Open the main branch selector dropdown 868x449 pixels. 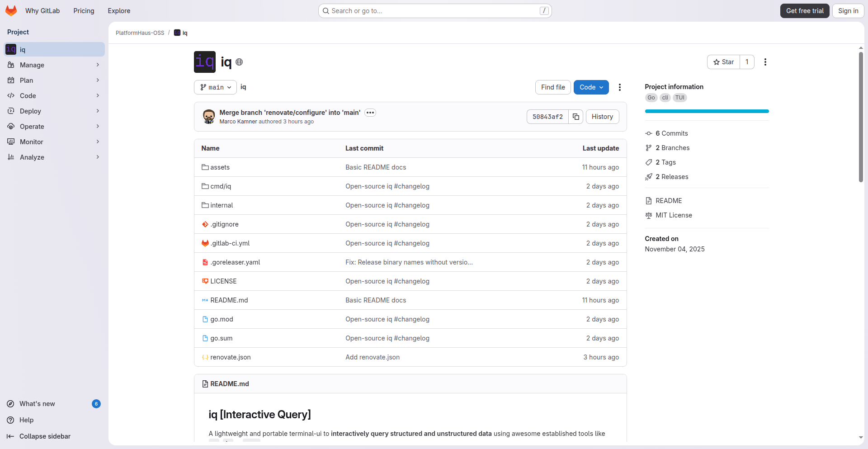click(215, 87)
